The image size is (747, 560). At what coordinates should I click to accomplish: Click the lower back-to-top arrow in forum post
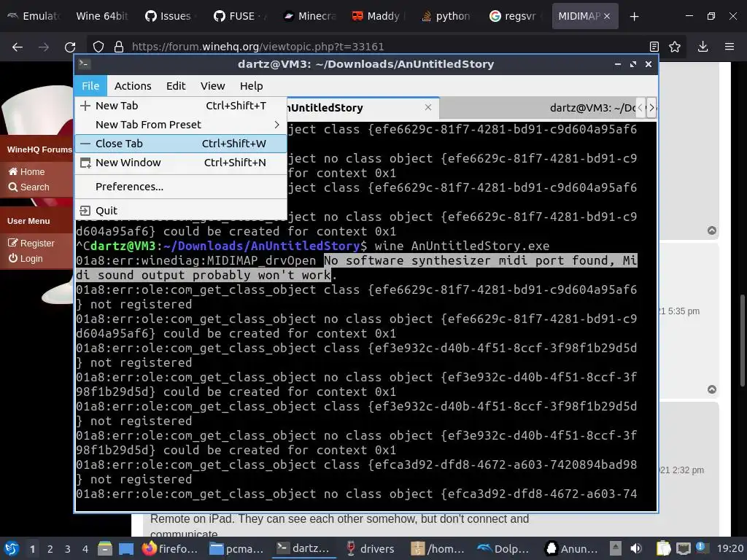point(712,389)
